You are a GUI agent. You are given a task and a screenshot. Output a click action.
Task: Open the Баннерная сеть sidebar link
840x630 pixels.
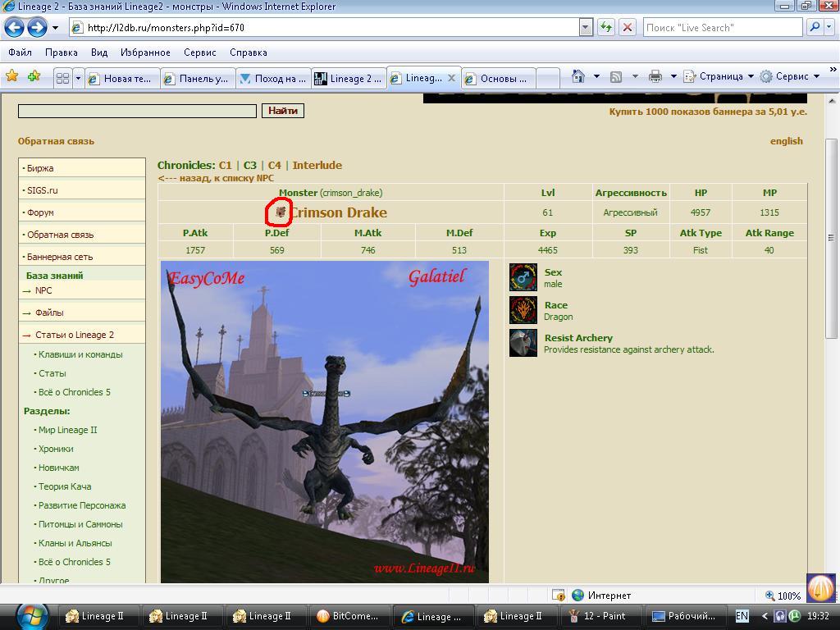[x=60, y=257]
